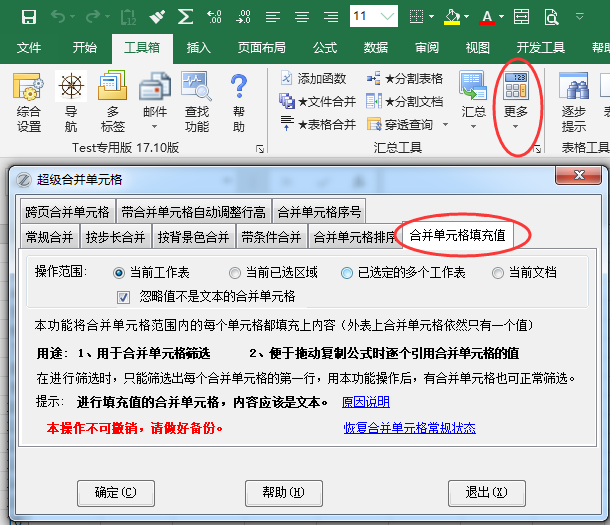
Task: Click the 帮助 help question mark icon
Action: tap(238, 103)
